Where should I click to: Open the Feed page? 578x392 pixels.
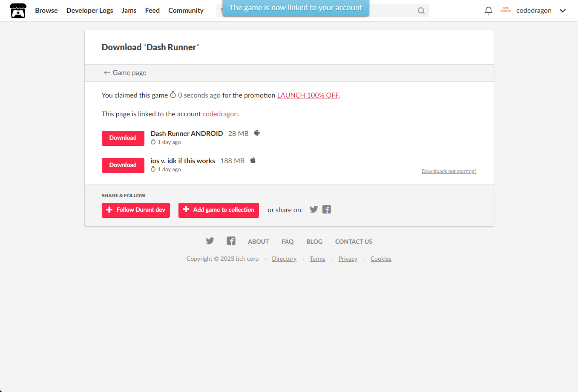(152, 10)
